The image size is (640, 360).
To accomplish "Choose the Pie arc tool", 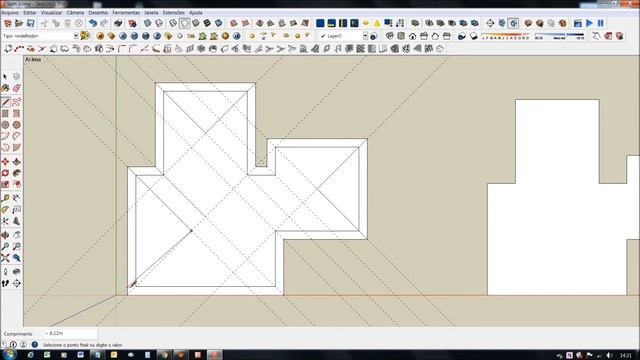I will pos(16,147).
